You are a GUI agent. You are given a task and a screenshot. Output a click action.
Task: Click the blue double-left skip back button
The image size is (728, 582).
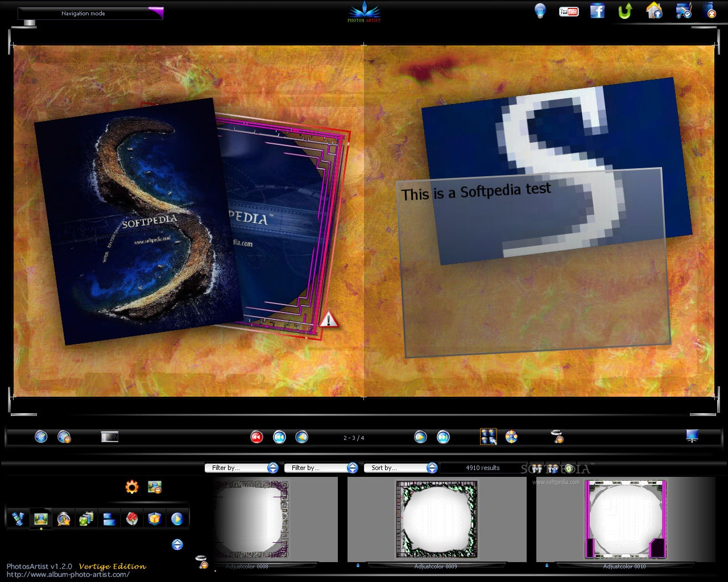tap(279, 436)
